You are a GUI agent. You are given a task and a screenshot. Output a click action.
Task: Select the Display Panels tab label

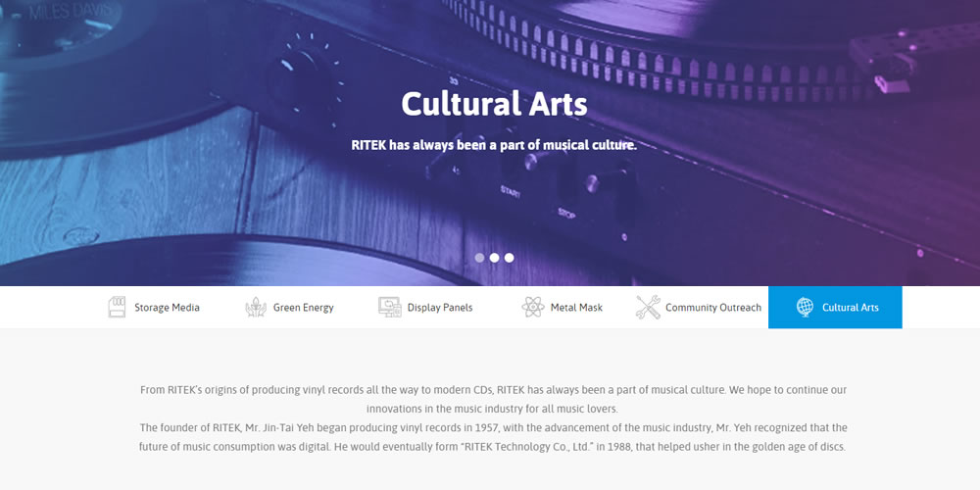coord(440,308)
